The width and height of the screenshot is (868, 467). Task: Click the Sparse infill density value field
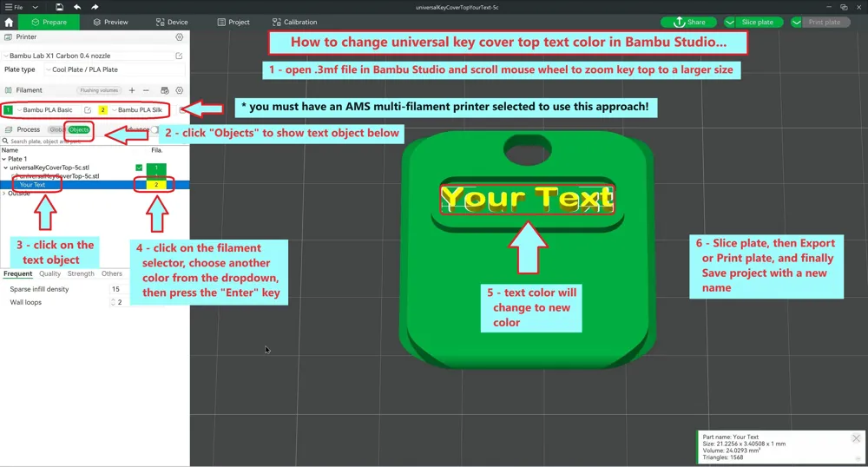(x=118, y=289)
